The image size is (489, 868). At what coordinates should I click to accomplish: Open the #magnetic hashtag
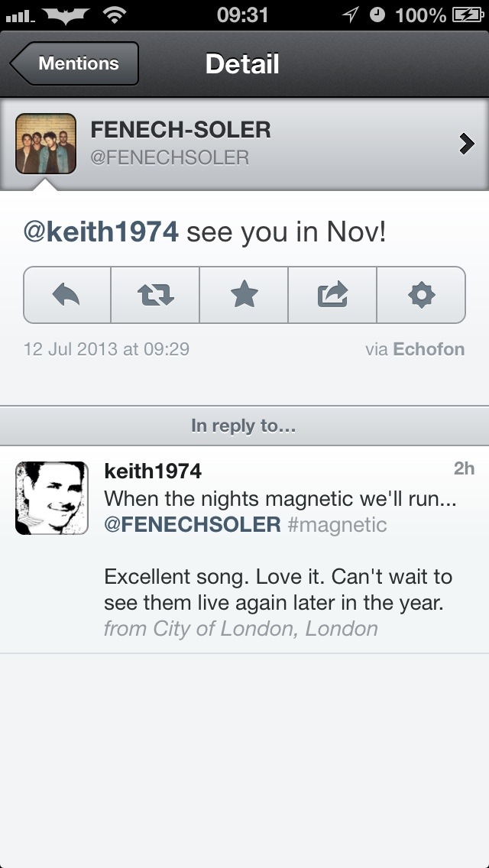[338, 525]
